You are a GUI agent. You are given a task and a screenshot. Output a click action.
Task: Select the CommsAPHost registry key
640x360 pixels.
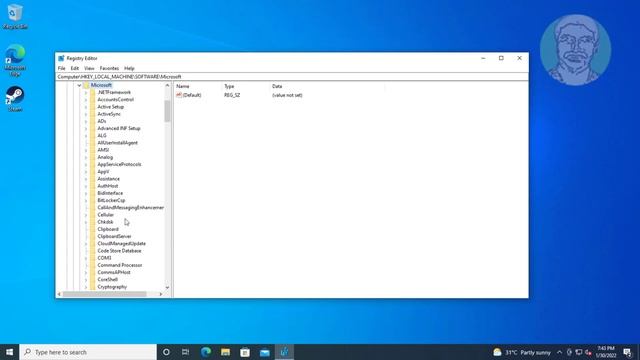click(114, 272)
